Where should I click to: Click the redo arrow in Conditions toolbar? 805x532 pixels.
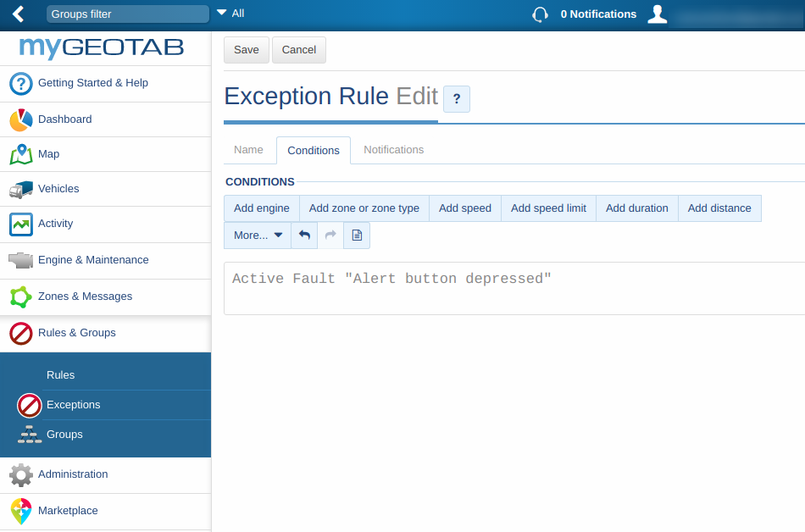pyautogui.click(x=330, y=235)
